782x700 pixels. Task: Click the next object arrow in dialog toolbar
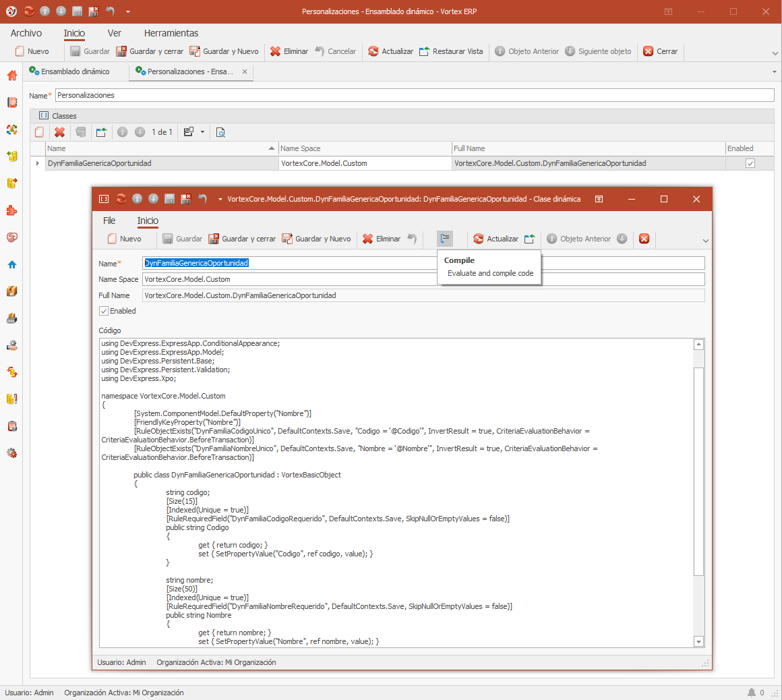622,239
